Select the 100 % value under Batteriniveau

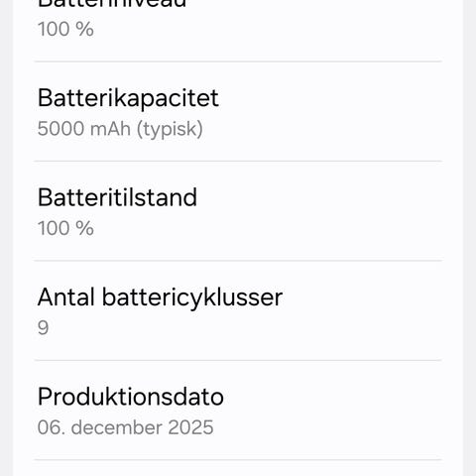(65, 29)
